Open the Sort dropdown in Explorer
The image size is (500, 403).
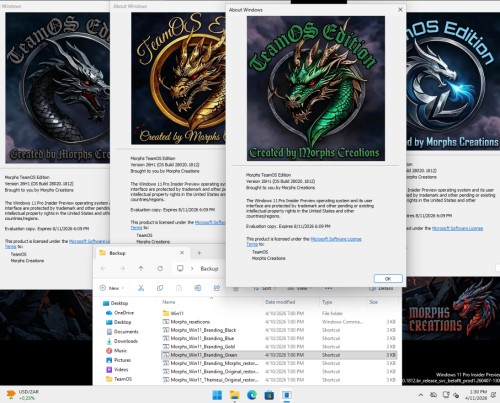265,288
